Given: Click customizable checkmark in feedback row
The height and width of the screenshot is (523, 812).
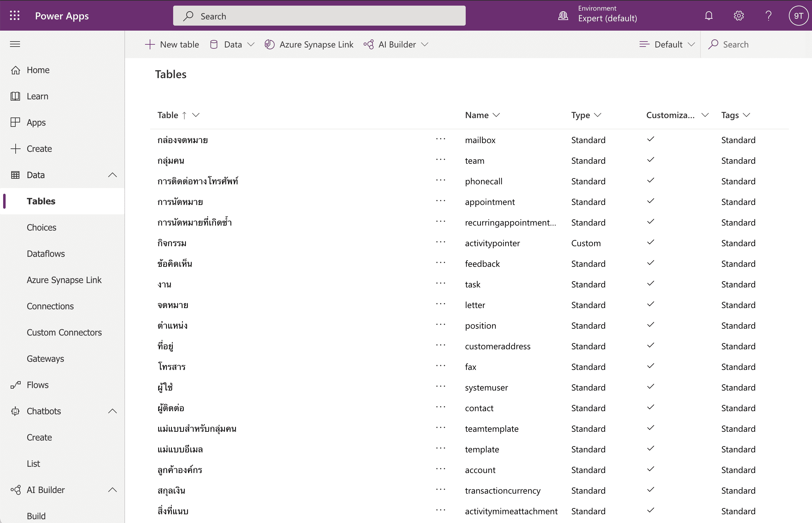Looking at the screenshot, I should tap(650, 263).
